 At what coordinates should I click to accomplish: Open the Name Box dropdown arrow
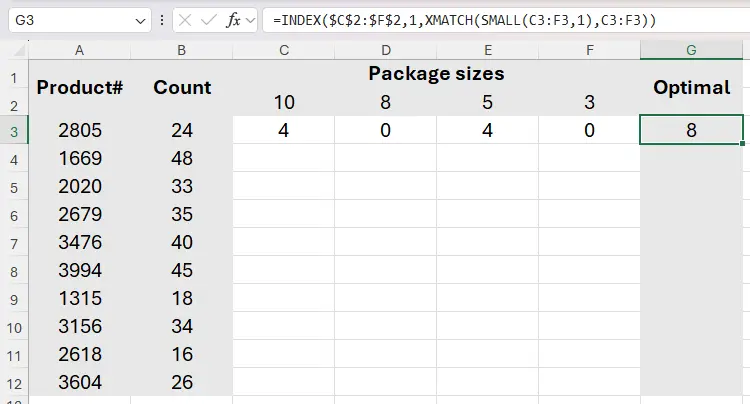140,21
